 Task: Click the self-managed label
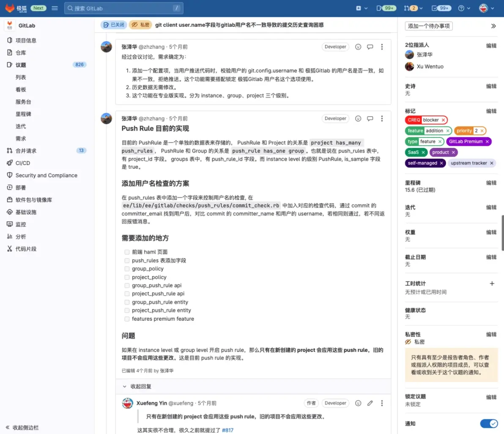coord(422,163)
